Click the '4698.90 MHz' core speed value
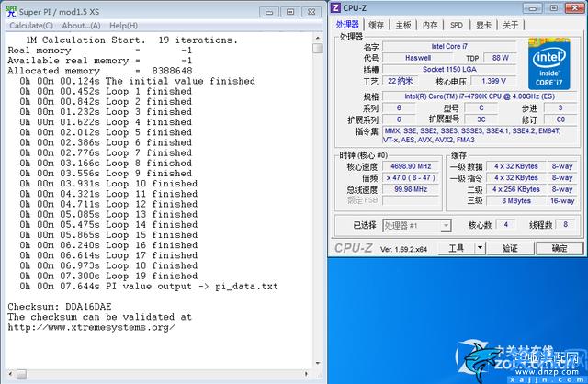This screenshot has height=384, width=588. (411, 166)
